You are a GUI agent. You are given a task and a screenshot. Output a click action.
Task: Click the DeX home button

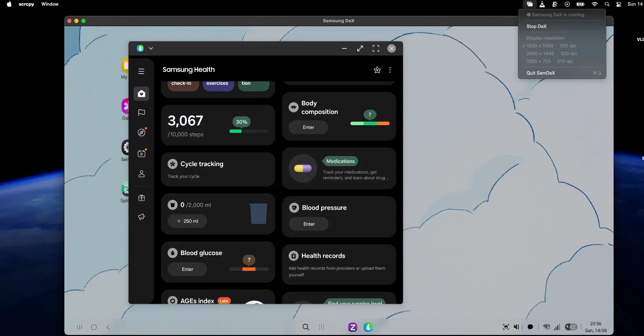point(94,327)
